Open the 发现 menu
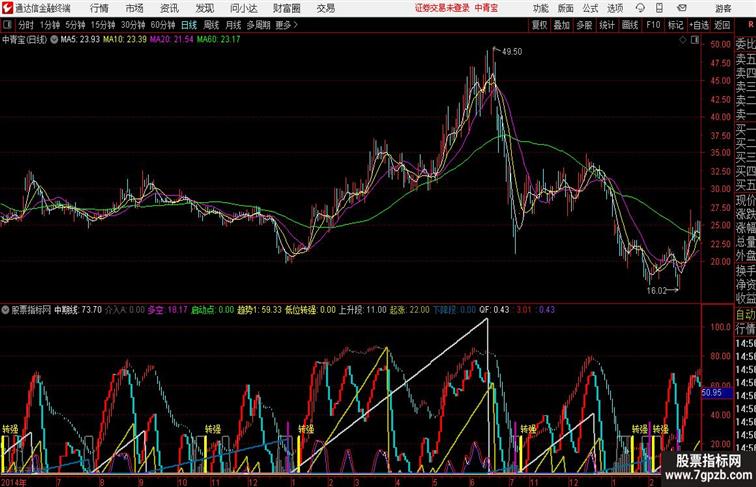The height and width of the screenshot is (487, 756). 204,8
